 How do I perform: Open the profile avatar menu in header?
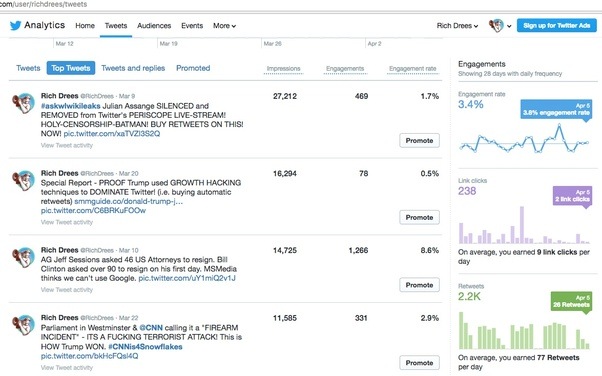[496, 26]
